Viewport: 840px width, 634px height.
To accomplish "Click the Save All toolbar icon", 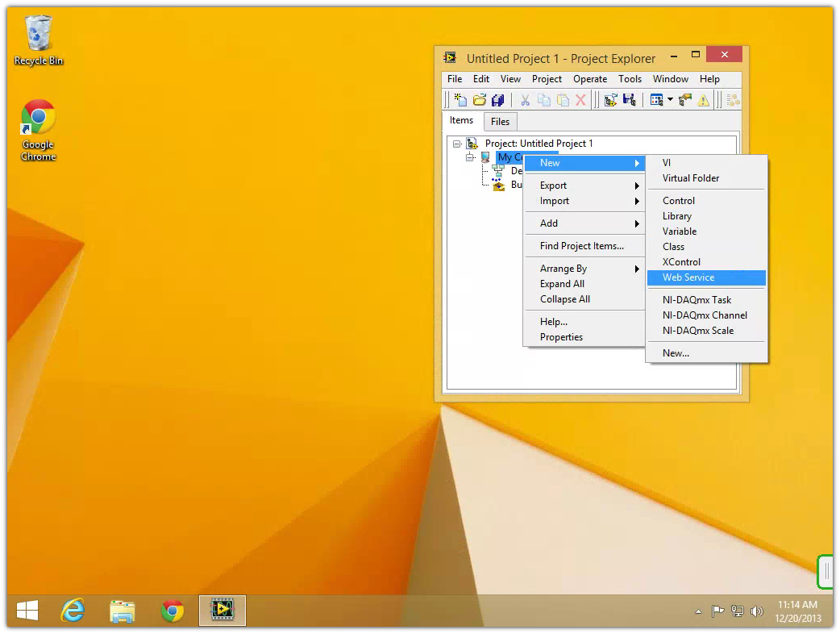I will pos(497,100).
